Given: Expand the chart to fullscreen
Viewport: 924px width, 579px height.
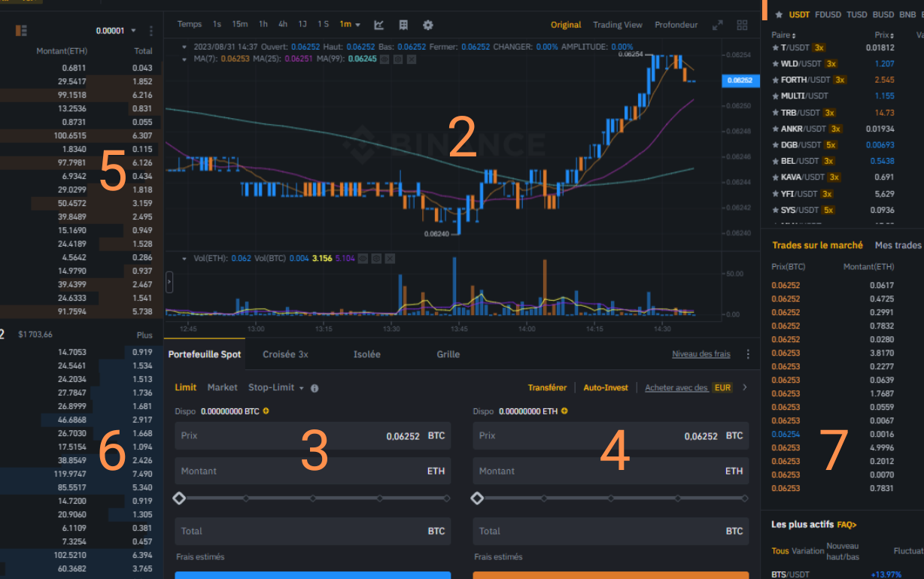Looking at the screenshot, I should click(x=718, y=25).
